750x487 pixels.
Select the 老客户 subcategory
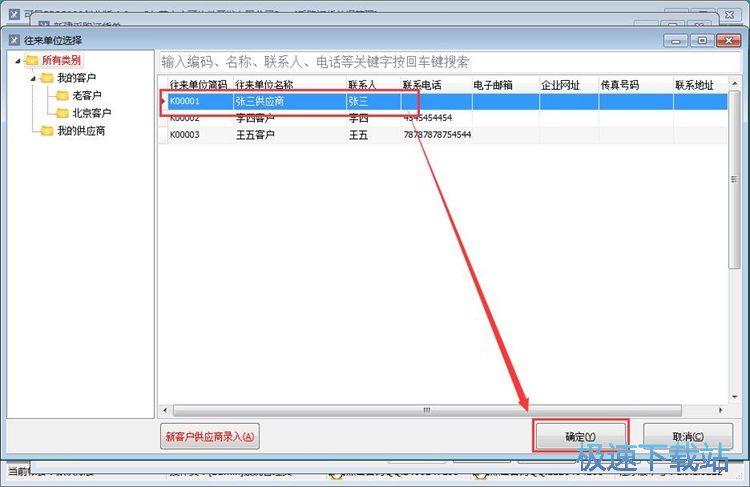tap(87, 95)
